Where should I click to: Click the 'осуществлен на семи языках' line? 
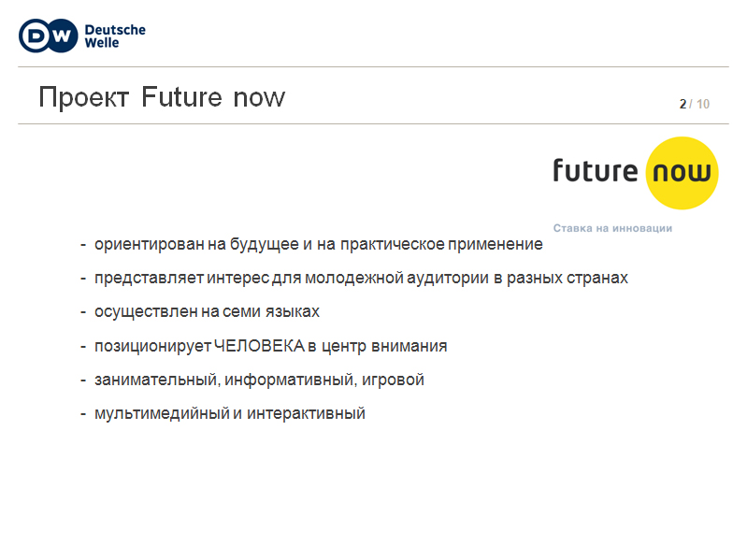[x=207, y=312]
